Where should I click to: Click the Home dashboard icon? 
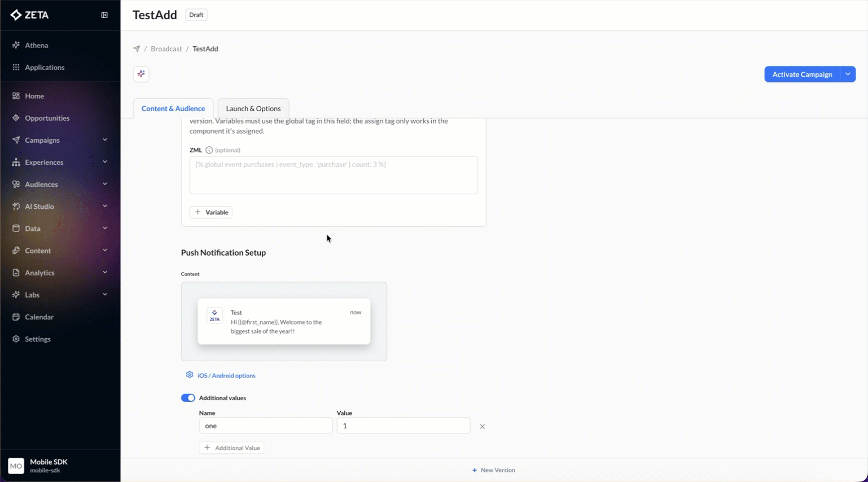coord(16,96)
